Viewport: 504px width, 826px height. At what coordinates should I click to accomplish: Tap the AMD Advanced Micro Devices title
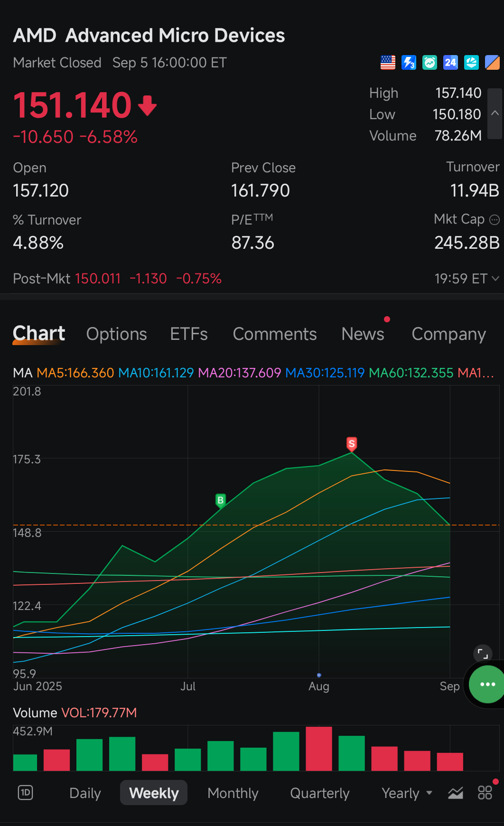point(149,36)
